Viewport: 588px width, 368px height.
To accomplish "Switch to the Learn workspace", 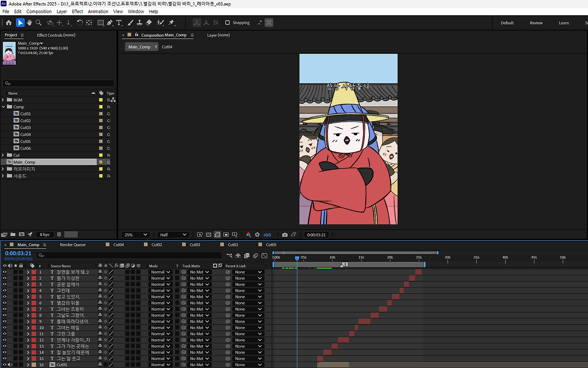I will 564,23.
